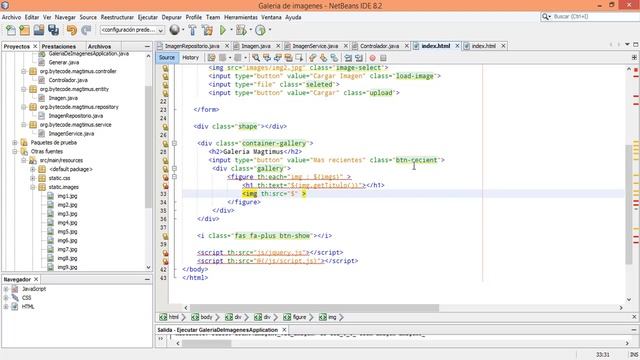Close the Imagen.java tab
640x360 pixels.
(278, 46)
